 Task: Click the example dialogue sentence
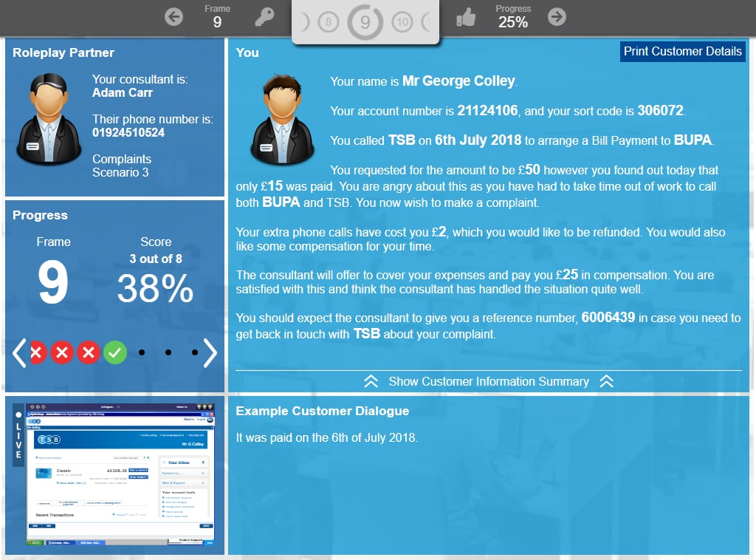click(327, 437)
